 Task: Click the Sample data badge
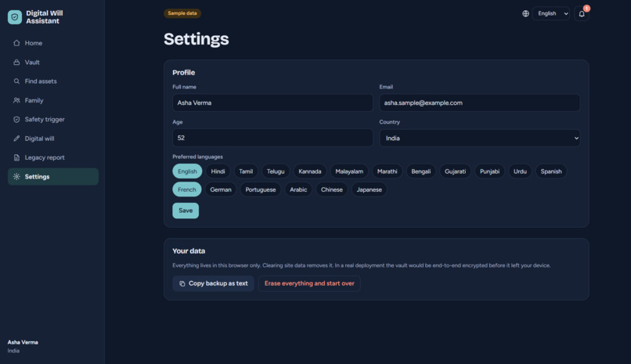point(182,13)
